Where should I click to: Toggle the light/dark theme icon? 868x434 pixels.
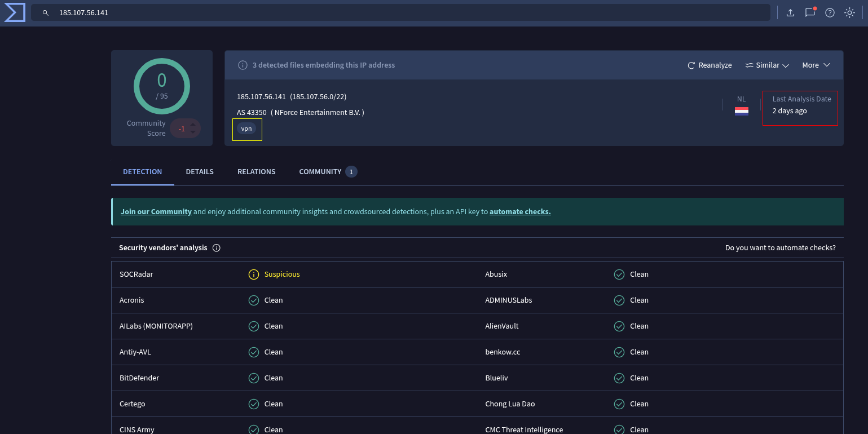[x=849, y=12]
